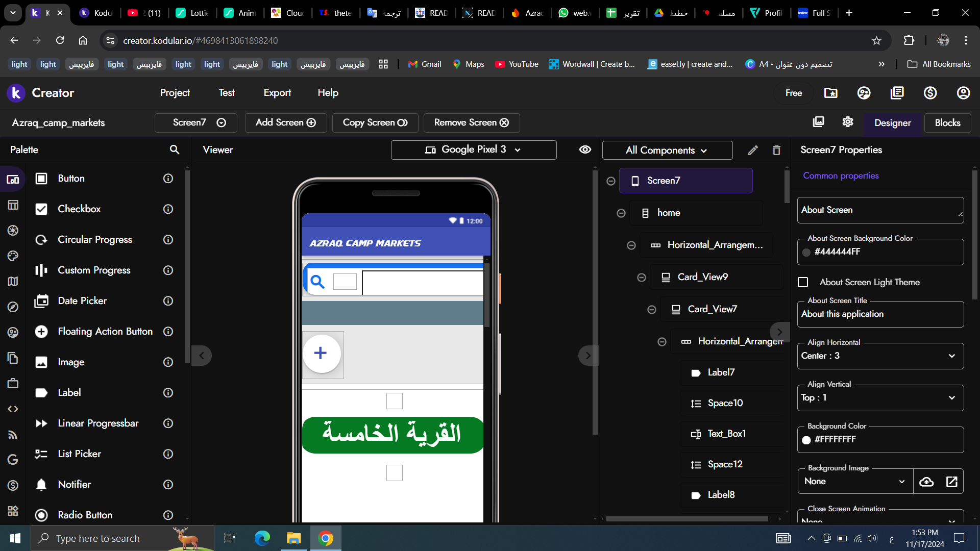
Task: Click the Chrome icon in taskbar
Action: click(x=326, y=538)
